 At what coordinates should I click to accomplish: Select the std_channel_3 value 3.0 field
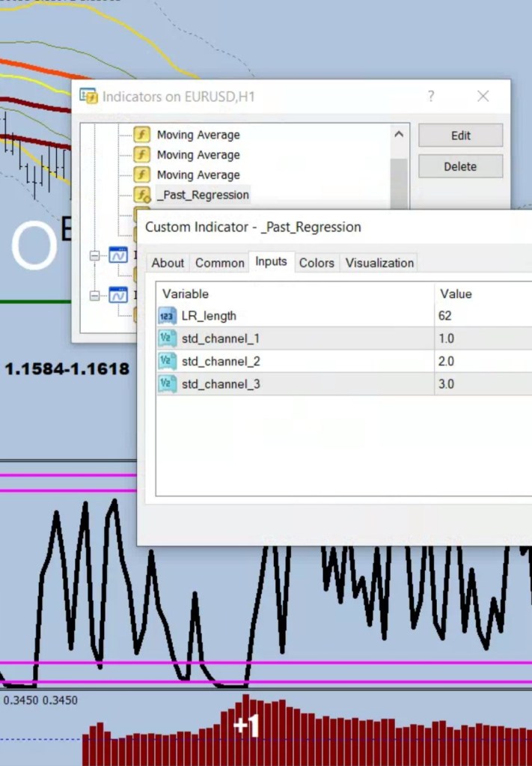pyautogui.click(x=479, y=384)
